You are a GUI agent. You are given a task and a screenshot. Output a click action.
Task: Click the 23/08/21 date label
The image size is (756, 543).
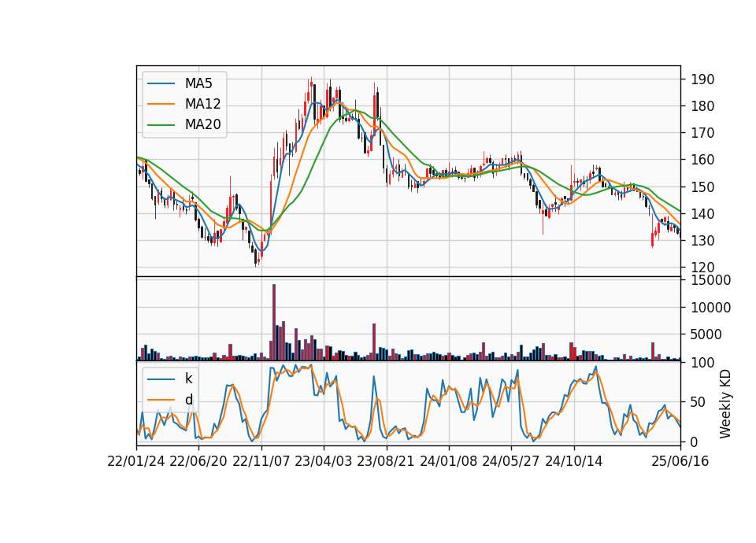386,462
